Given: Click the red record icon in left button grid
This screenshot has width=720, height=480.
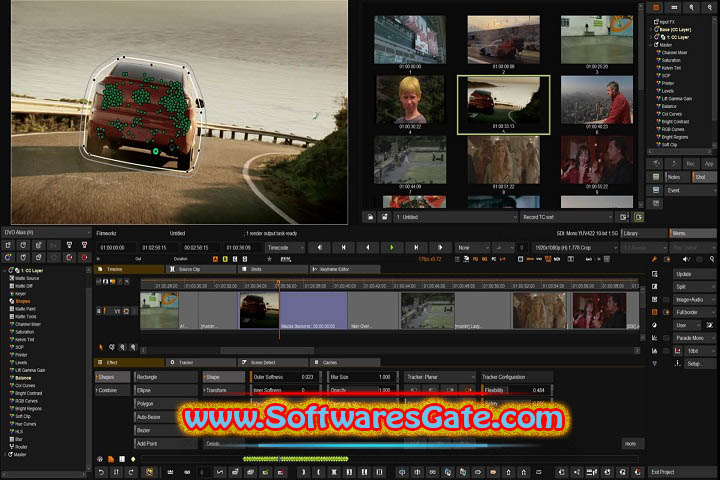Looking at the screenshot, I should (x=84, y=258).
